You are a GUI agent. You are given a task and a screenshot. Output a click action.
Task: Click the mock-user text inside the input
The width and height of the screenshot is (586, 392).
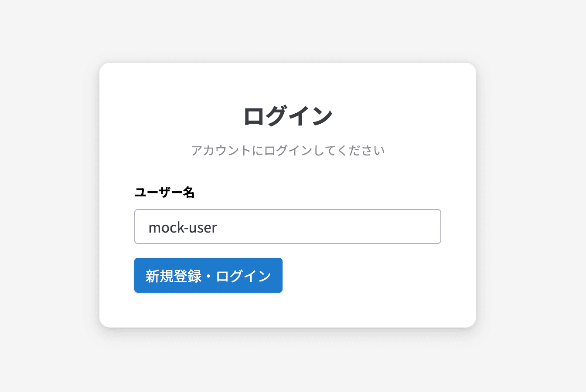[x=181, y=227]
